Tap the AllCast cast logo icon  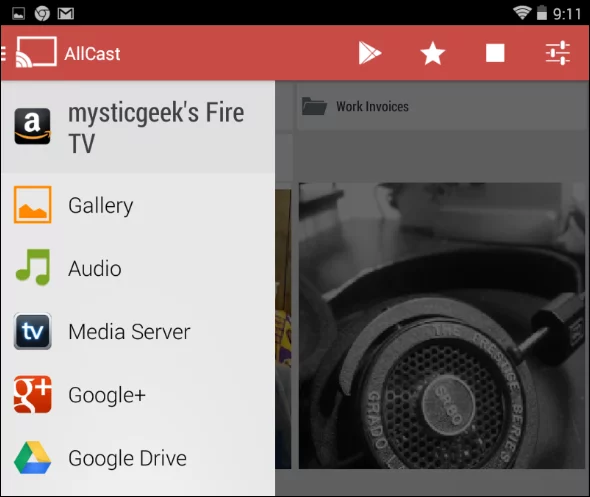tap(36, 52)
